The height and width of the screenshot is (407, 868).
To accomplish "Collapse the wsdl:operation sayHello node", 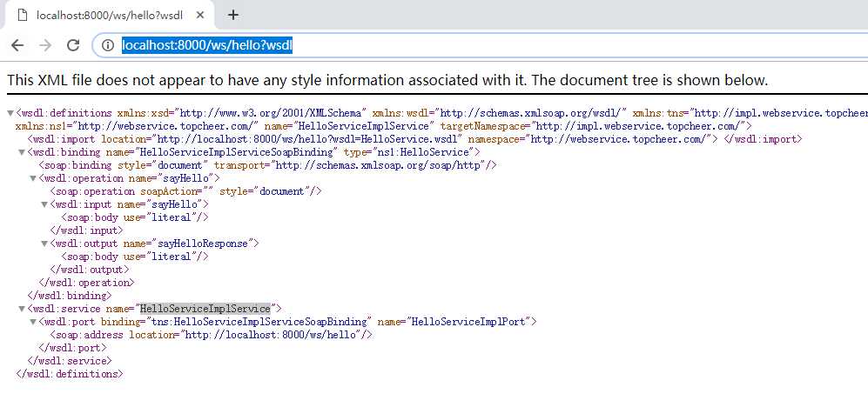I will pos(33,178).
